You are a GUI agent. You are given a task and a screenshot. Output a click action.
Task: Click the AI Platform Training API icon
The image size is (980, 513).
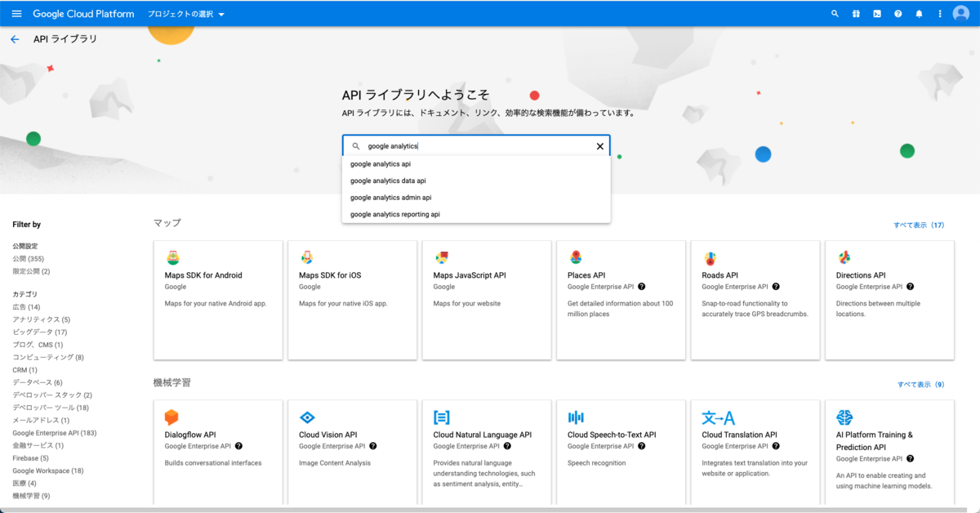click(x=844, y=417)
